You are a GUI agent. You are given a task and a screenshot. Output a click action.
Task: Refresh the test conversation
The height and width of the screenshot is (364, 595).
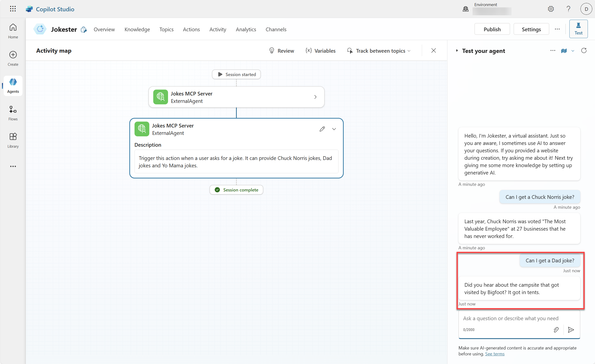(x=584, y=51)
